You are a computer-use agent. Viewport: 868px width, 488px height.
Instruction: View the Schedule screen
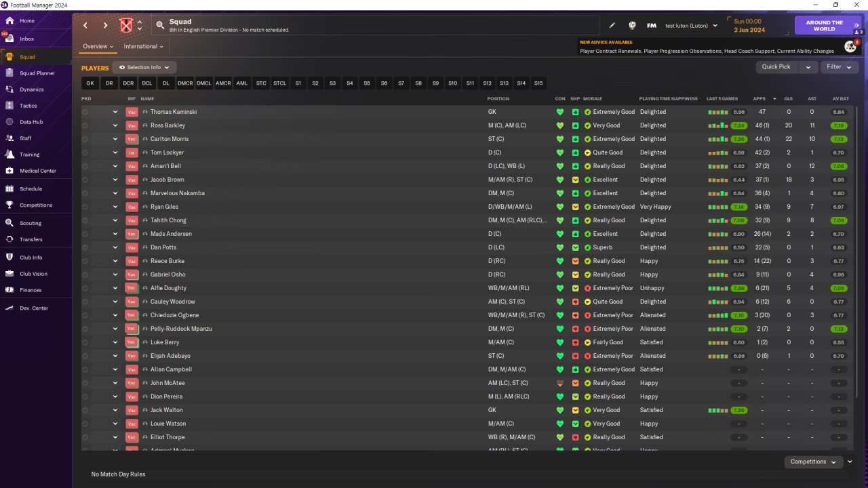pyautogui.click(x=36, y=189)
